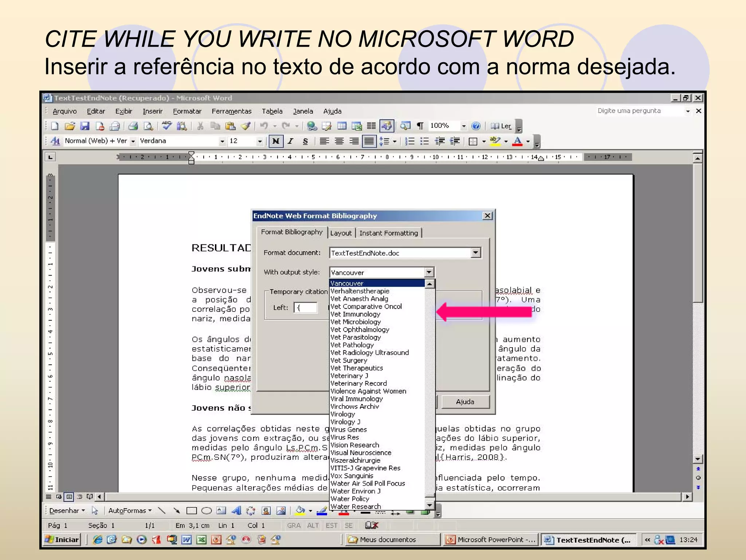Click the Insert Hyperlink globe icon
Screen dimensions: 746x560
pyautogui.click(x=312, y=126)
